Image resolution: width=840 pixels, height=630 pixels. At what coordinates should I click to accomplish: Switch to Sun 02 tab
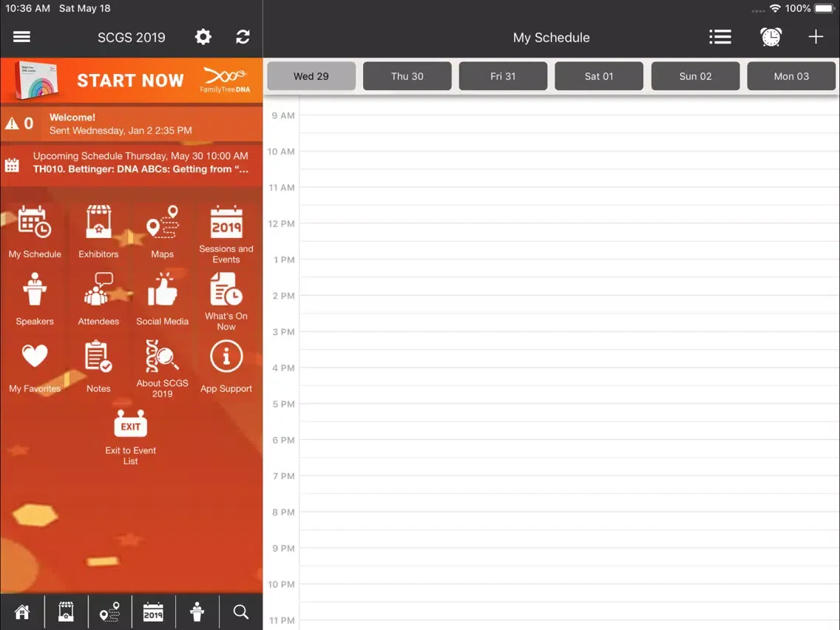tap(695, 76)
